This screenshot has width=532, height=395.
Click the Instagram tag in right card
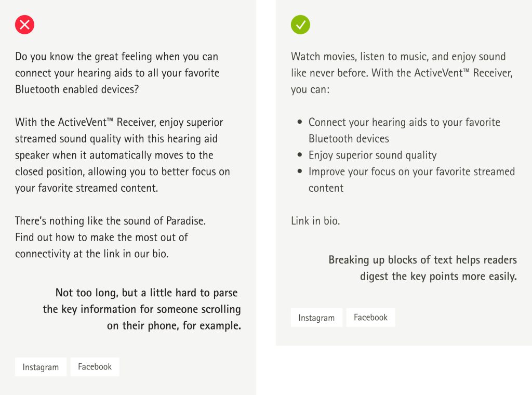(316, 318)
